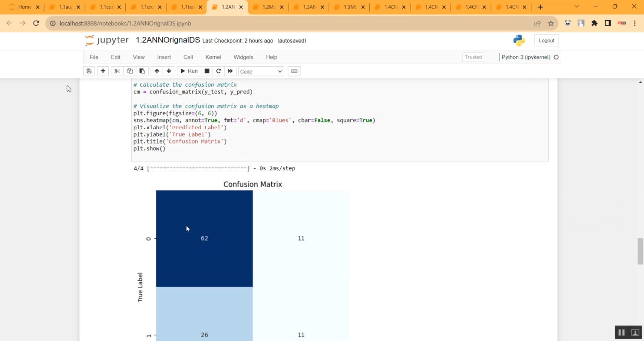Open the cell type Code dropdown
The image size is (644, 341).
[x=261, y=71]
